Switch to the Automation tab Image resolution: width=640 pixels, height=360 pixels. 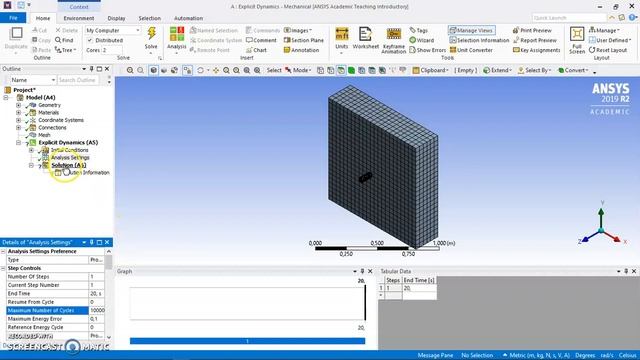(x=188, y=18)
